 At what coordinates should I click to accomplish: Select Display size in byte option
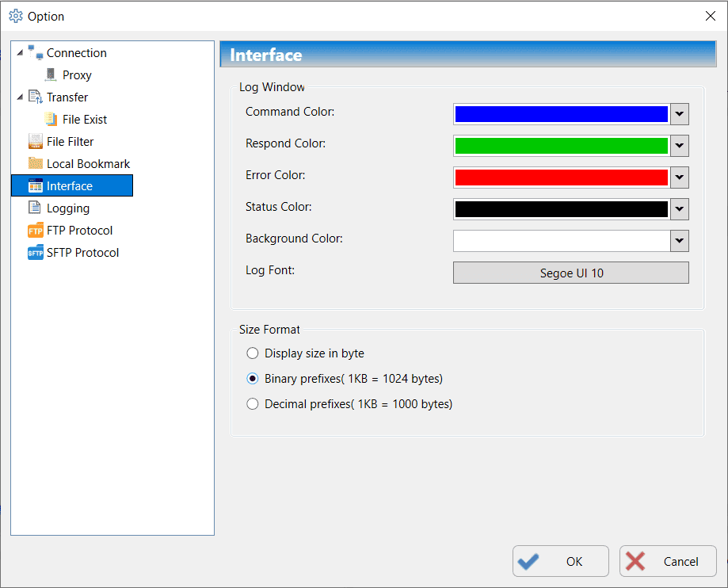[x=253, y=353]
